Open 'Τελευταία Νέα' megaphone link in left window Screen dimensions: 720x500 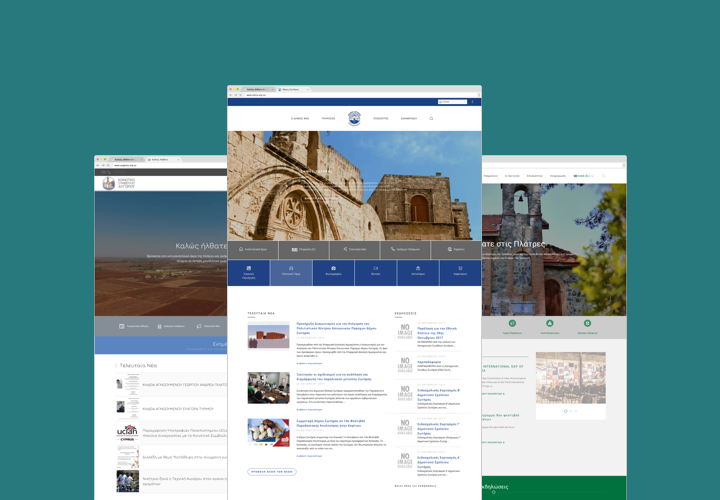(208, 326)
